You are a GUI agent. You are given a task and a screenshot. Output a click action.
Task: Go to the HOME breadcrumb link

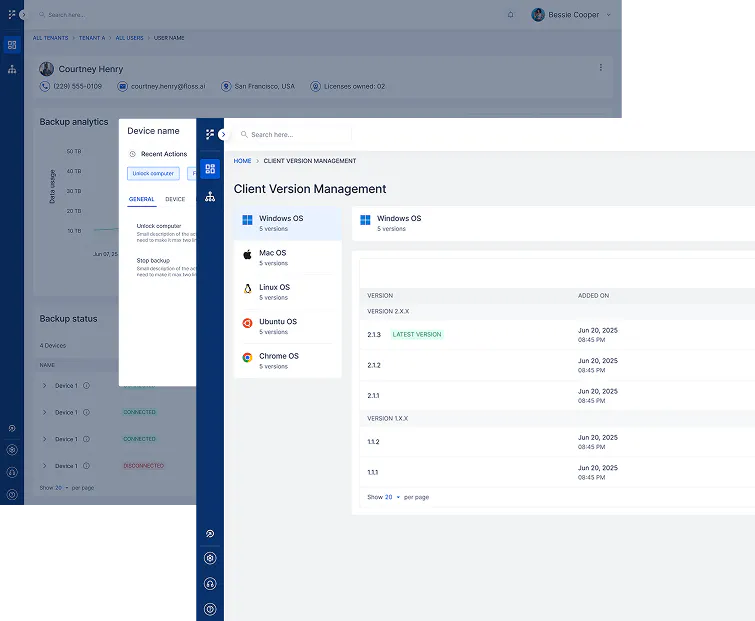(x=242, y=161)
